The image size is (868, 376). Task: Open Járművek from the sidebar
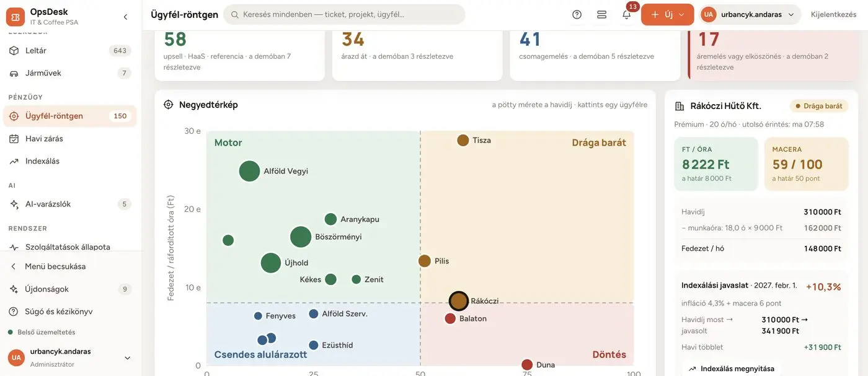tap(70, 73)
